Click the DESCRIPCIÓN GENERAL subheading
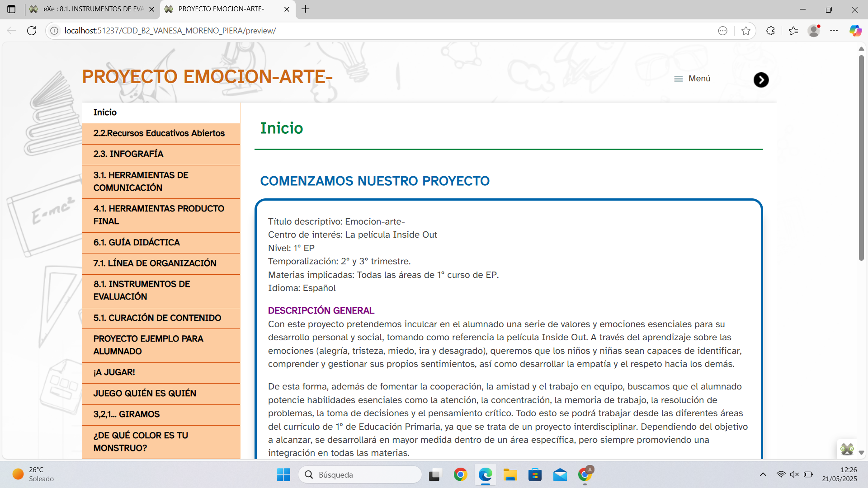Viewport: 868px width, 488px height. pyautogui.click(x=321, y=311)
